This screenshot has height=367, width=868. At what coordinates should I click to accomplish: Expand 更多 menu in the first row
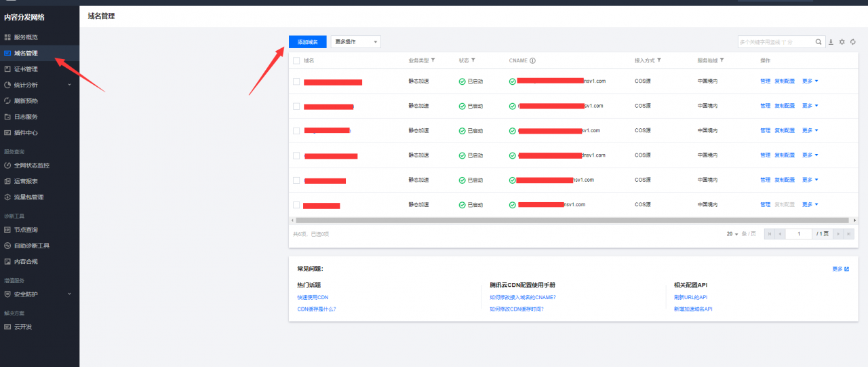coord(810,81)
